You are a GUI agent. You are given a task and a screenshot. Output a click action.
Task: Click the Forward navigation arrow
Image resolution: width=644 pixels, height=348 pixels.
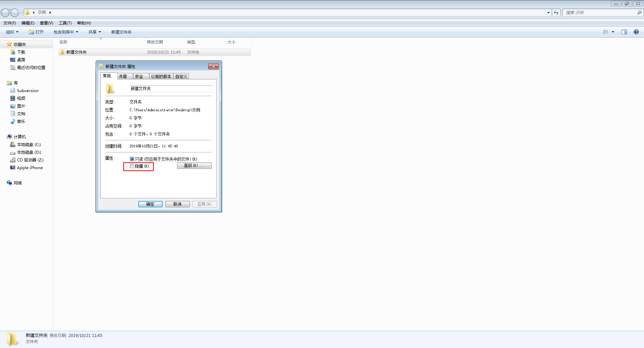coord(14,13)
